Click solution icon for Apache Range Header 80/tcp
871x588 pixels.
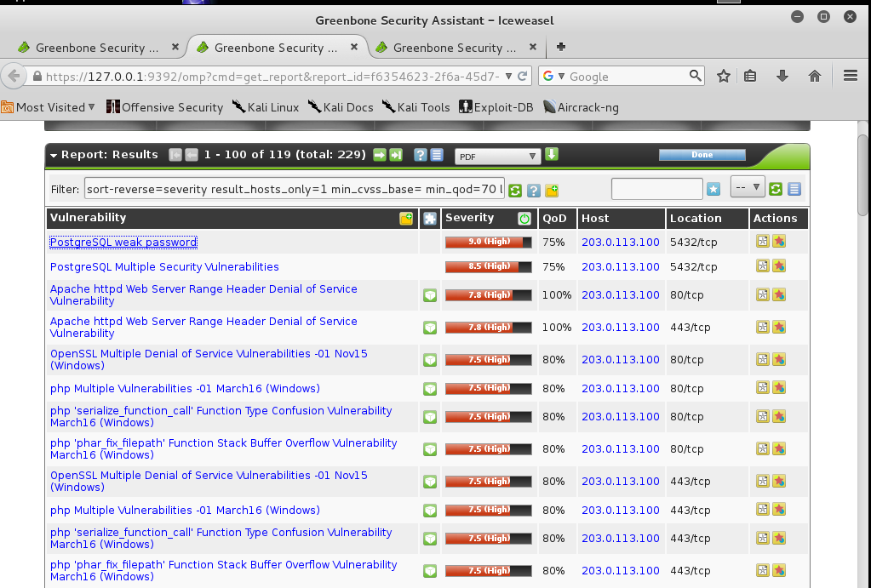pos(430,295)
